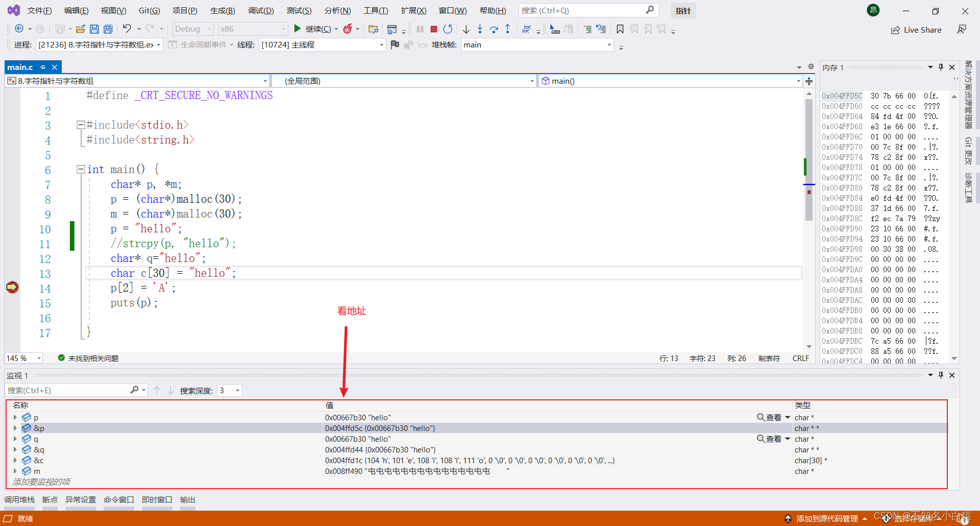Save all files with the double disk icon
The height and width of the screenshot is (526, 980).
coord(108,29)
